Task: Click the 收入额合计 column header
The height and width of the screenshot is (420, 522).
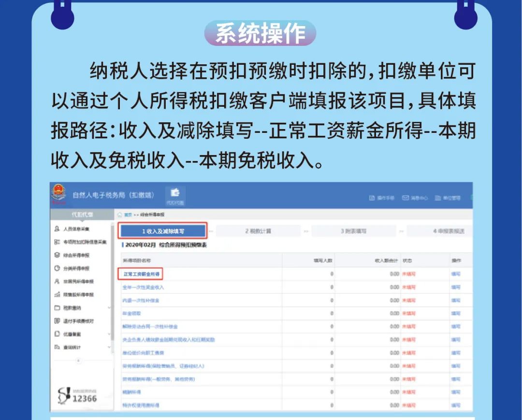Action: tap(386, 261)
